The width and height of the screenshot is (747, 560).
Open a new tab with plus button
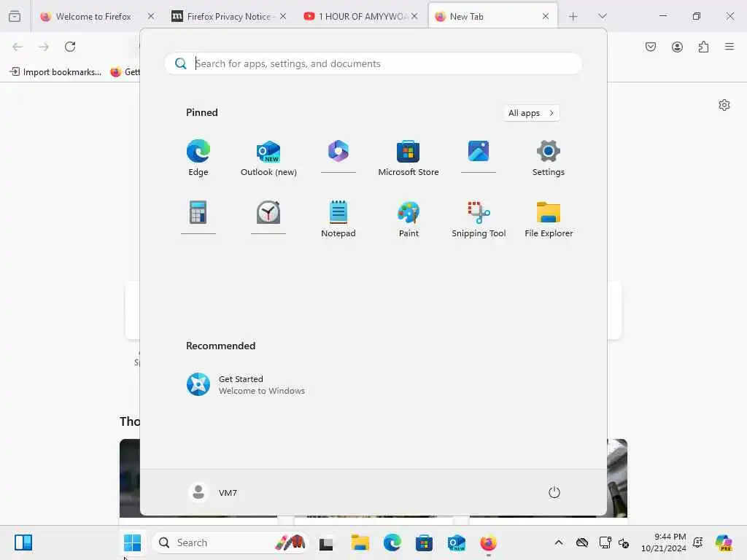[x=573, y=16]
